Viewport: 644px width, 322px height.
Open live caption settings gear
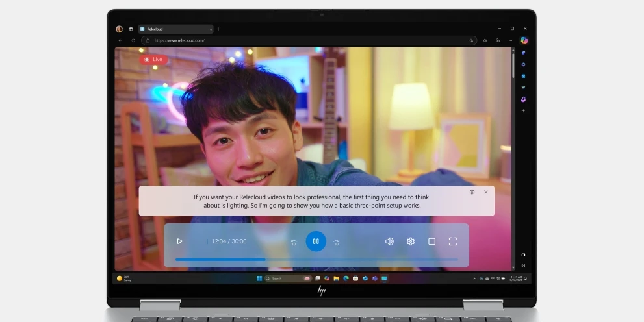472,192
